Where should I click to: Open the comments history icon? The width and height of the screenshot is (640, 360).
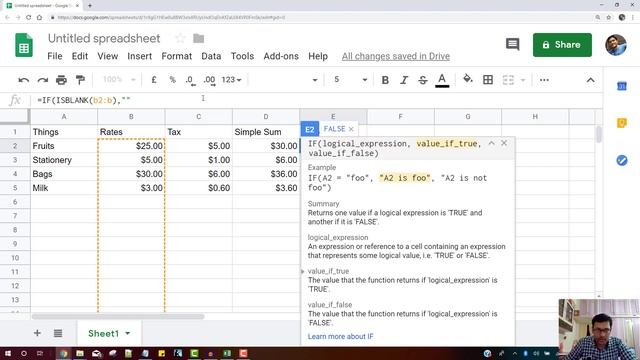point(512,44)
